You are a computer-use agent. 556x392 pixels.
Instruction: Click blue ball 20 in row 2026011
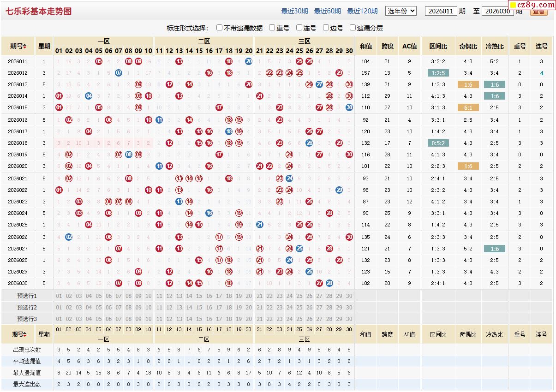tap(249, 61)
